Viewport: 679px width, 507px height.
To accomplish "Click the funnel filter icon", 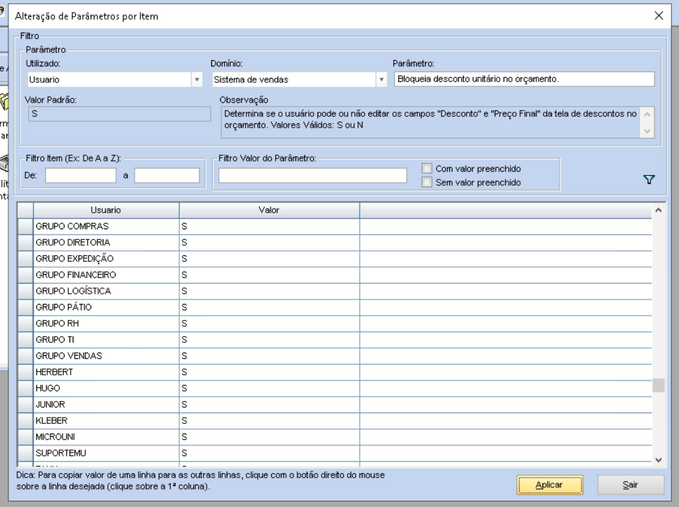I will pyautogui.click(x=649, y=179).
